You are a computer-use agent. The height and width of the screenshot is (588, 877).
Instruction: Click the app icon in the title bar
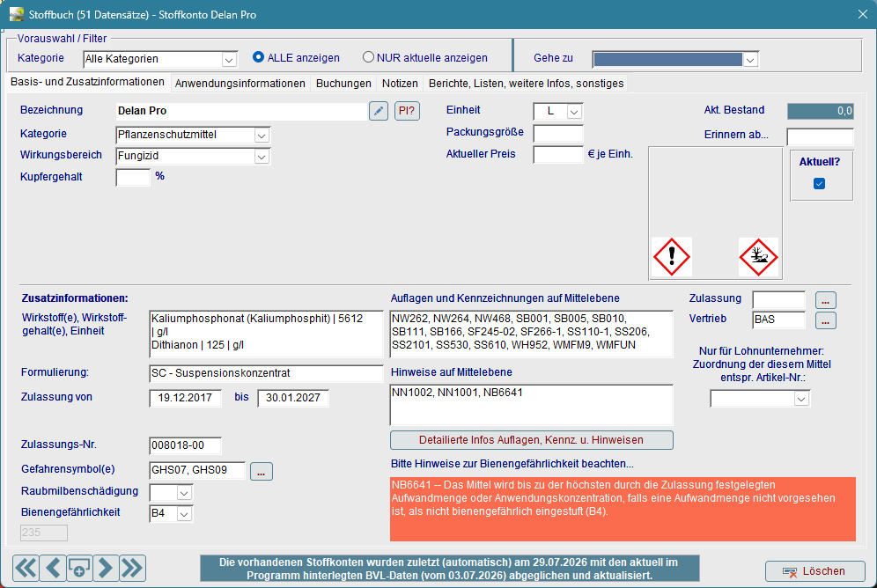[x=17, y=14]
